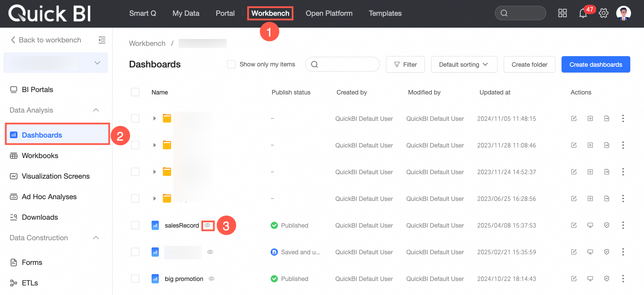Image resolution: width=644 pixels, height=295 pixels.
Task: Click the global search box in top bar
Action: pos(520,13)
